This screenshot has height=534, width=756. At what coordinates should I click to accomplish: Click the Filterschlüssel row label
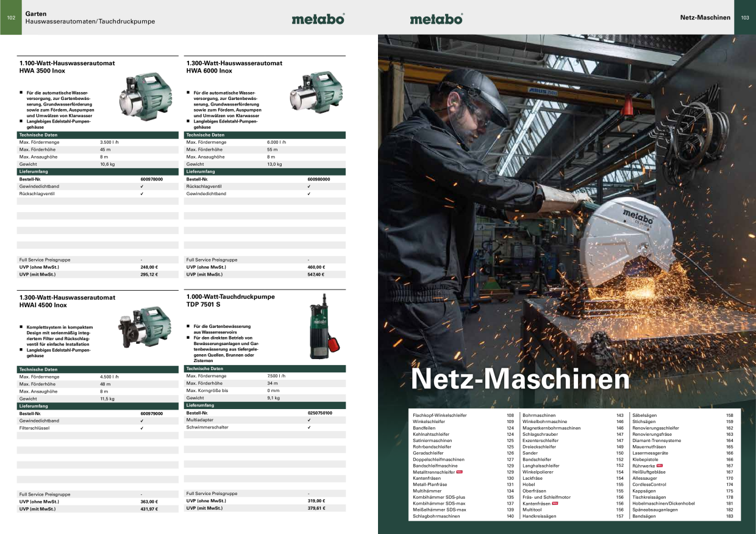click(34, 428)
